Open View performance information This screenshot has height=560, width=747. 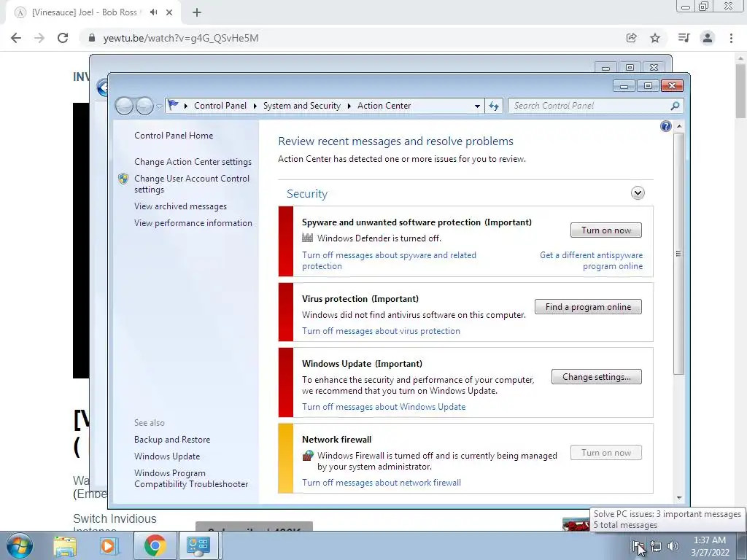(193, 223)
